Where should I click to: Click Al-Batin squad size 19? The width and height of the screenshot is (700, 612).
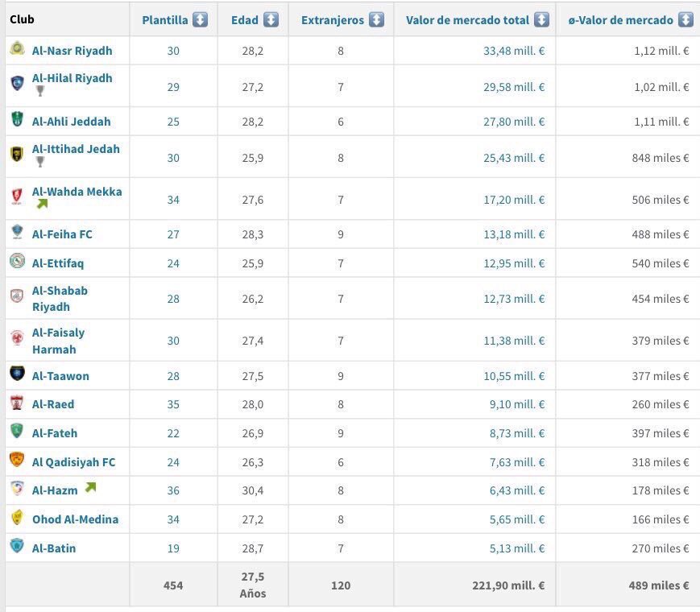173,548
